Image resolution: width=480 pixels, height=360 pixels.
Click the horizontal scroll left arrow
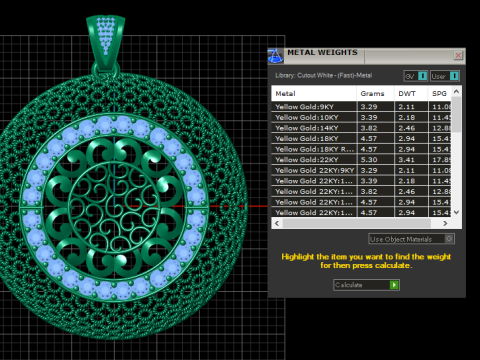(277, 223)
